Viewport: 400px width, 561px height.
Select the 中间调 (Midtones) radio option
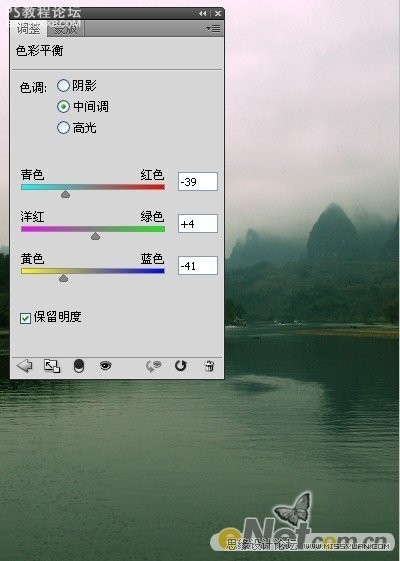click(x=63, y=107)
